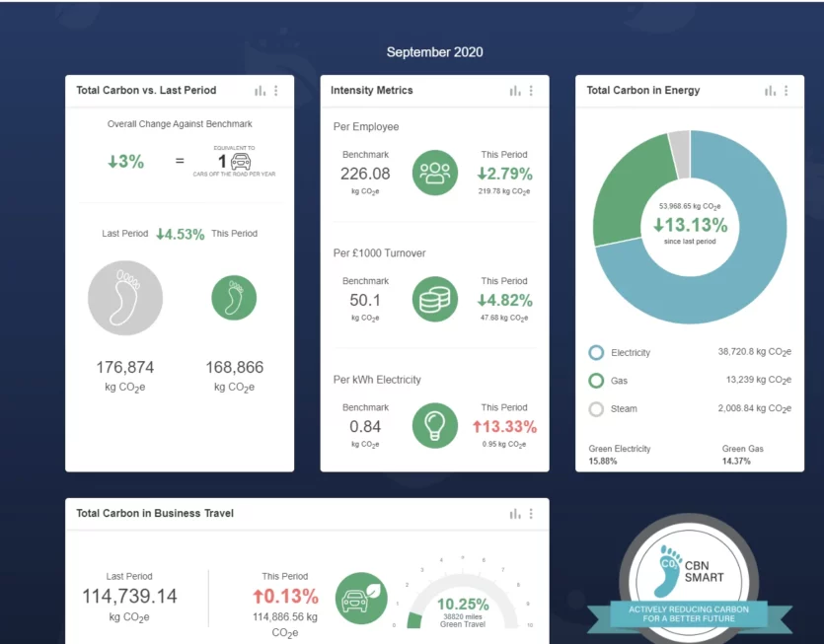Click the September 2020 period heading
824x644 pixels.
coord(434,52)
